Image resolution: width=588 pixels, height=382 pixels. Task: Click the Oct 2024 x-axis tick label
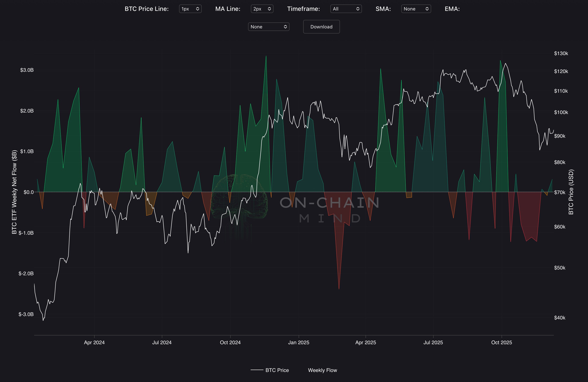(x=230, y=342)
